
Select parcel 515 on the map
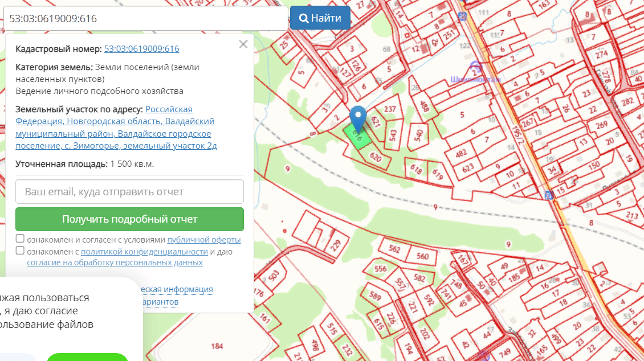click(332, 329)
